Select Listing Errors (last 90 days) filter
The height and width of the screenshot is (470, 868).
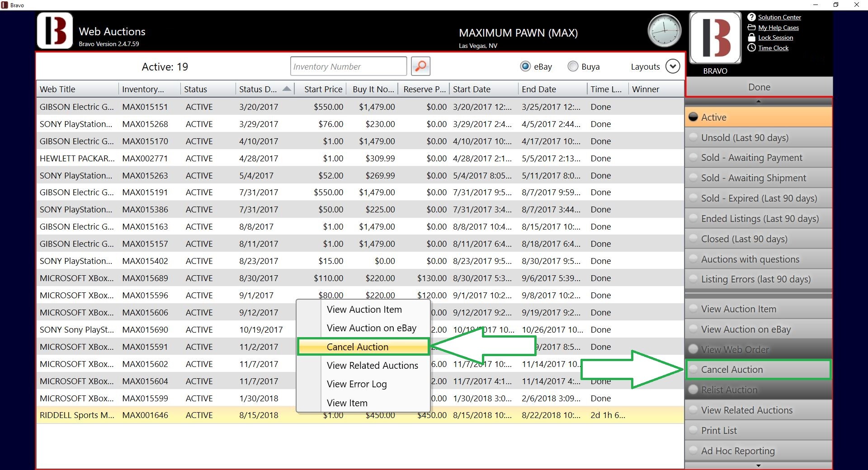tap(759, 279)
